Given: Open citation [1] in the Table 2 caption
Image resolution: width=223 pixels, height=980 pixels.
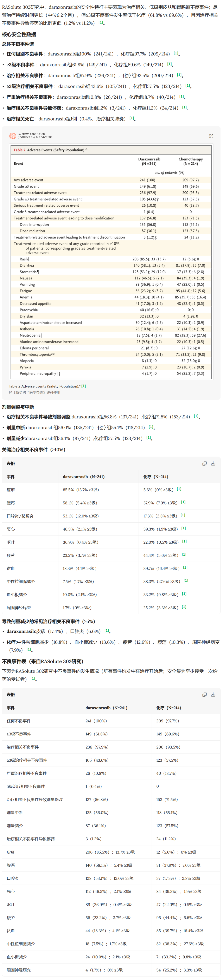Looking at the screenshot, I should tap(83, 386).
